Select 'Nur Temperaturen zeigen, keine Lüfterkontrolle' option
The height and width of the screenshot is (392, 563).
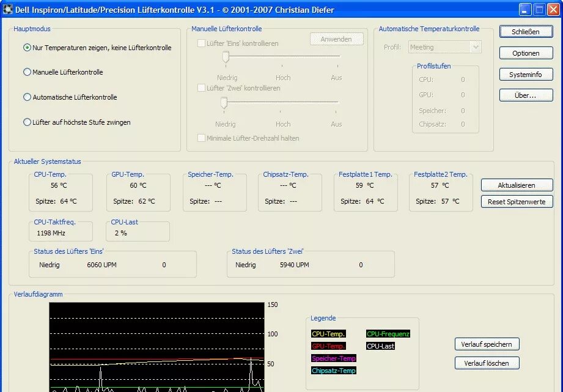coord(97,48)
